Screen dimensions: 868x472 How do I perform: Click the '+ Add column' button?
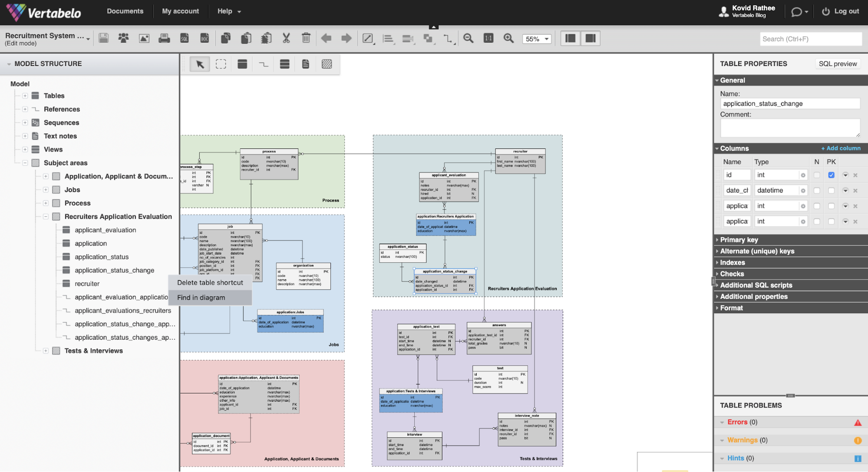(840, 148)
